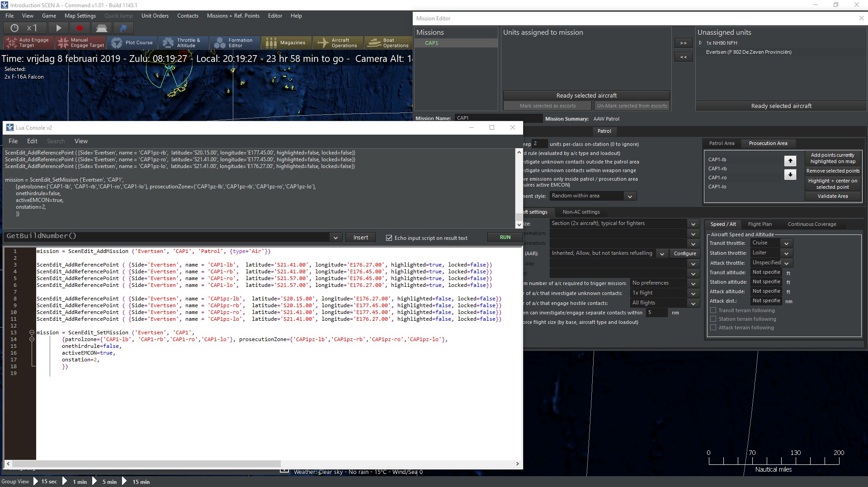Viewport: 868px width, 487px height.
Task: Select CAP1 in the Missions list
Action: tap(456, 43)
